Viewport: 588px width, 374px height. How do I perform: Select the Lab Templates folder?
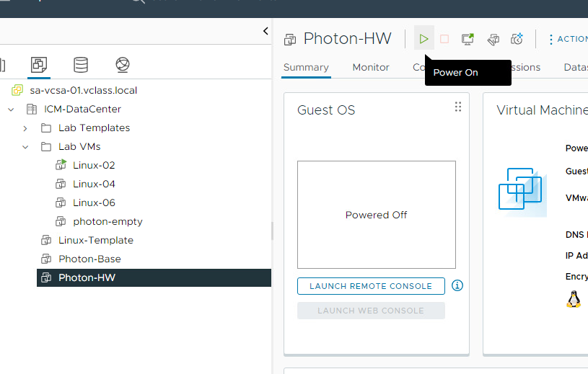click(x=94, y=128)
